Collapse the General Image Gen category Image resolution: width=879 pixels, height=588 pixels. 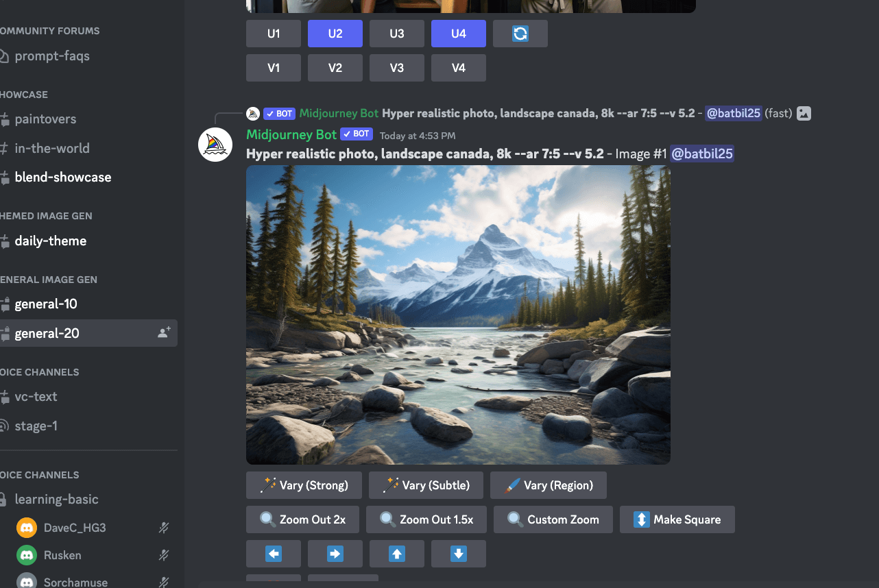click(x=49, y=280)
